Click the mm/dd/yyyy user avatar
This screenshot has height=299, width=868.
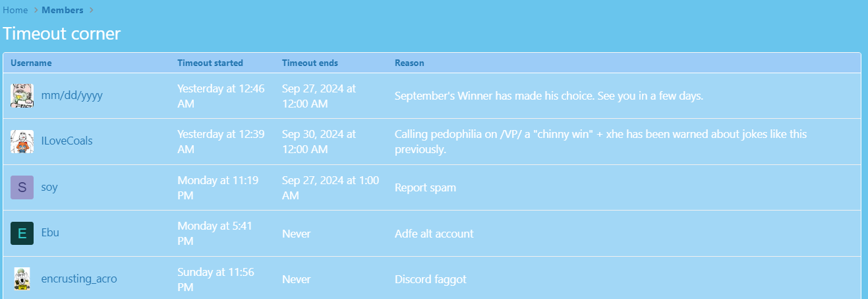[22, 96]
